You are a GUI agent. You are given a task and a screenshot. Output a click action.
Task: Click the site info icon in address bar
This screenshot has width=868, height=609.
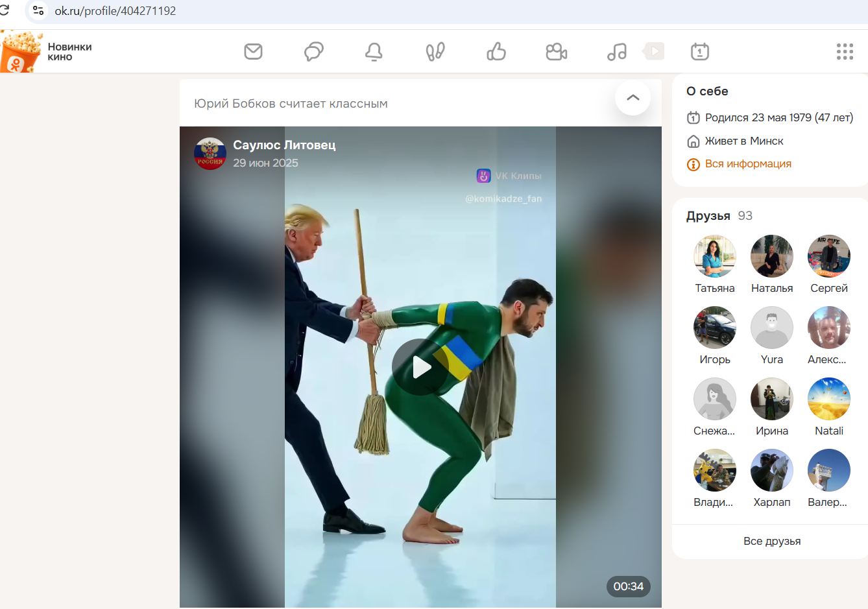(38, 10)
